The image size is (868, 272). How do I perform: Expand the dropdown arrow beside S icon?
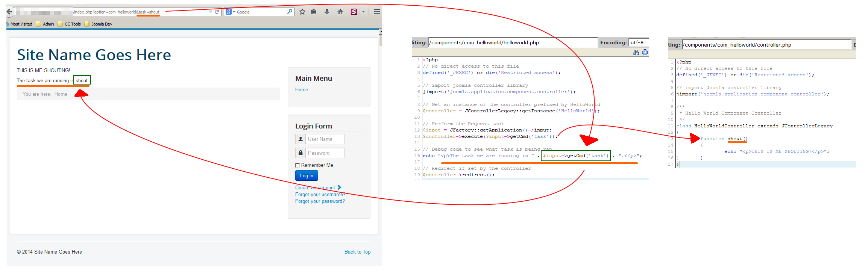363,12
